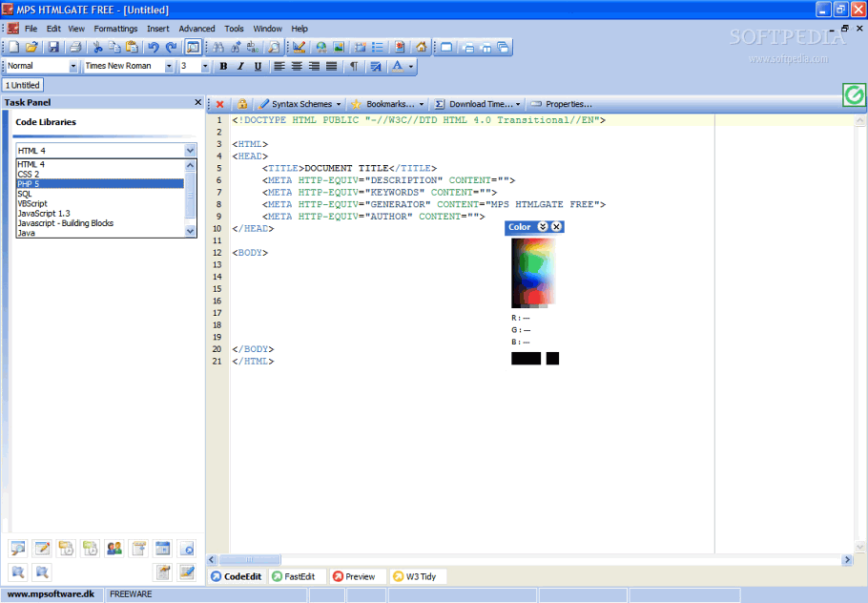This screenshot has height=603, width=868.
Task: Toggle italic formatting
Action: point(240,66)
